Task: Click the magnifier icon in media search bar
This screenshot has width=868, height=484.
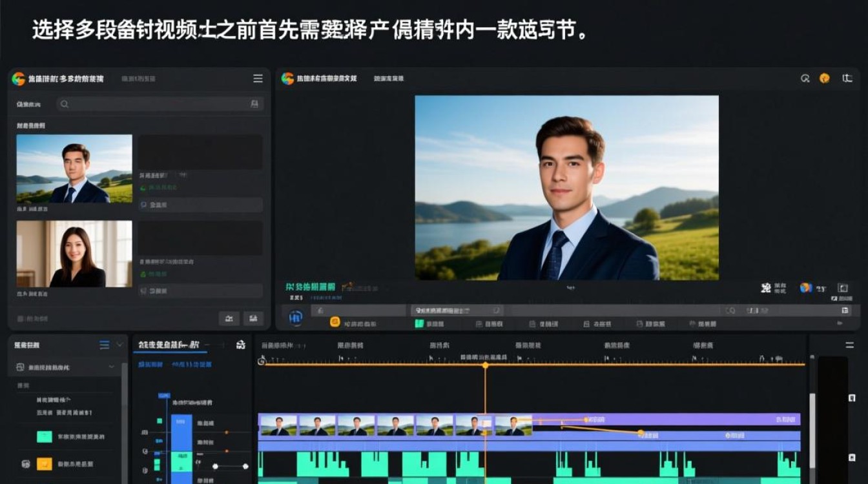Action: [x=64, y=104]
